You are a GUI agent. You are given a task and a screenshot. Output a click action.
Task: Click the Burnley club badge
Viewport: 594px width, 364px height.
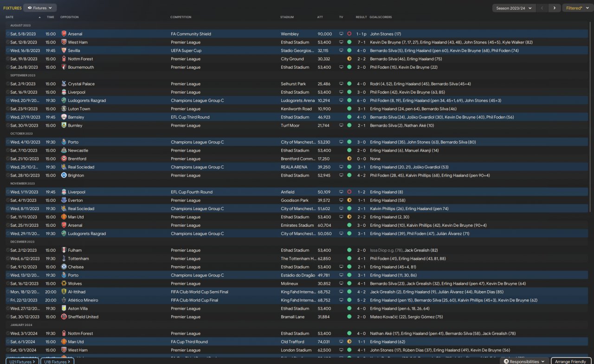click(x=64, y=126)
